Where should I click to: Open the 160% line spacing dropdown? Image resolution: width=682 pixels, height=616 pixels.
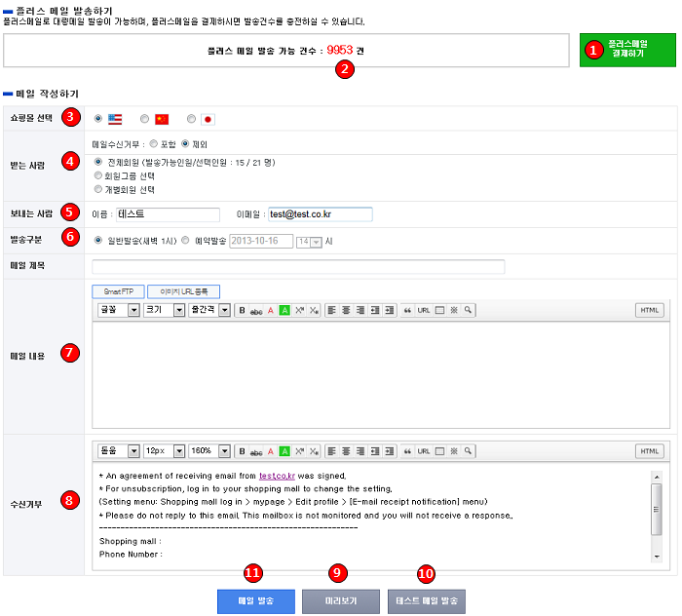click(208, 451)
